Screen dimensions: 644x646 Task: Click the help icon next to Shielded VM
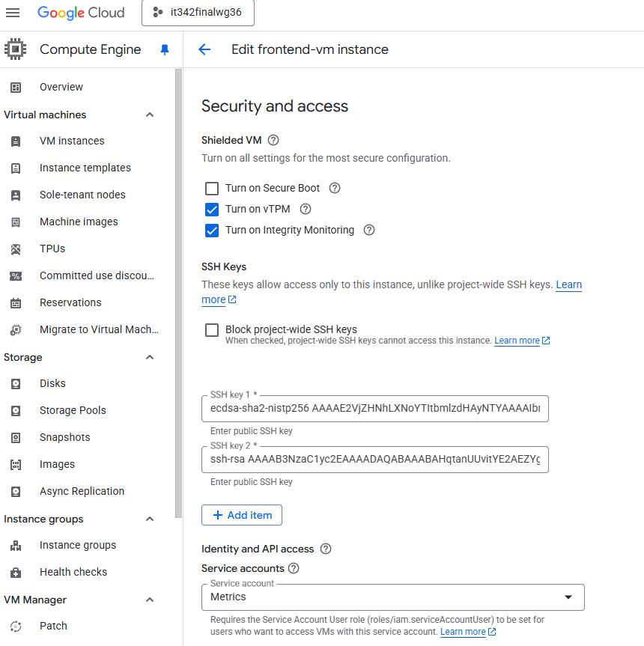point(273,140)
